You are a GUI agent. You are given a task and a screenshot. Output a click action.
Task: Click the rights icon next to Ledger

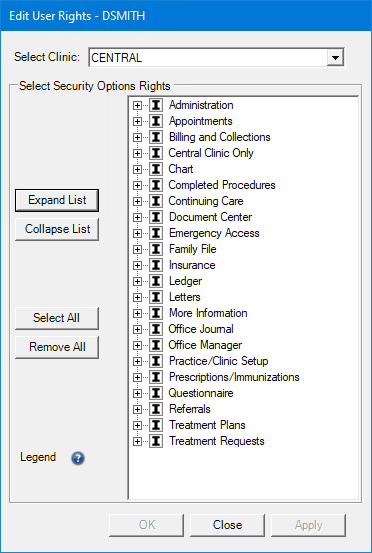click(x=156, y=281)
